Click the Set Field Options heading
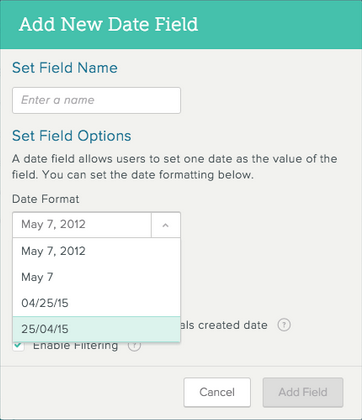 coord(72,136)
